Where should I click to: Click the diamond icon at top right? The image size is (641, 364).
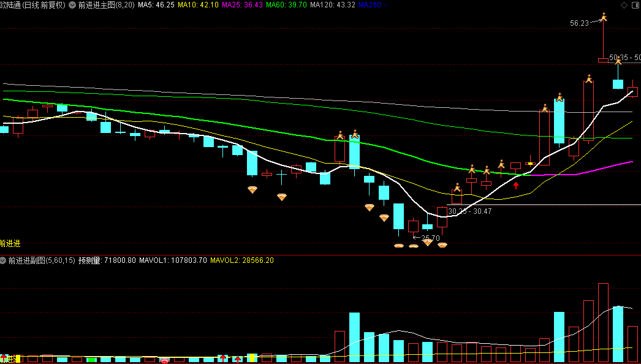coord(624,5)
